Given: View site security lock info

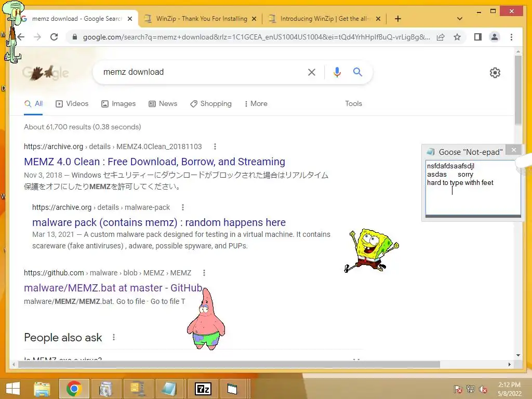Looking at the screenshot, I should point(75,37).
